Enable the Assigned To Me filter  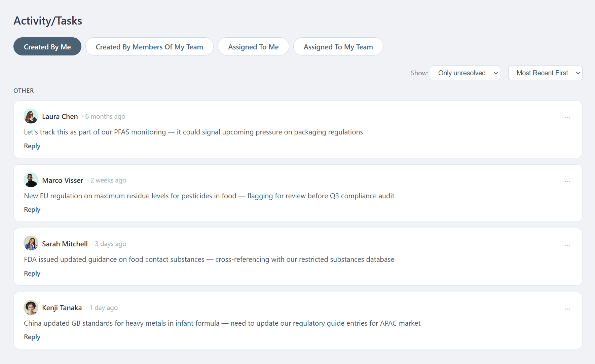(x=253, y=46)
